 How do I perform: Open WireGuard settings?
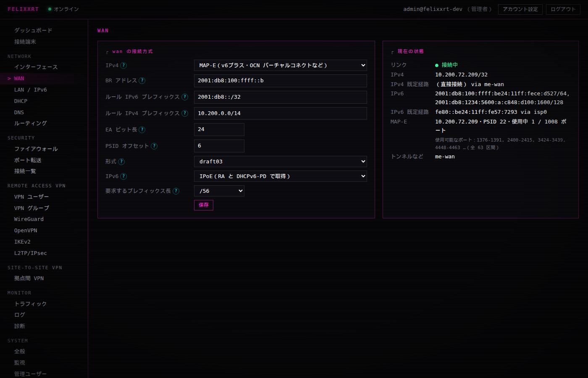[x=29, y=219]
